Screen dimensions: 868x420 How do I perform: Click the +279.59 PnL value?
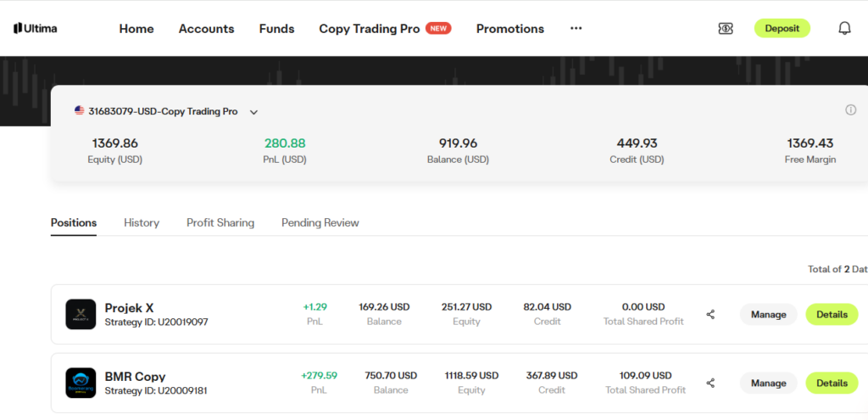[319, 376]
